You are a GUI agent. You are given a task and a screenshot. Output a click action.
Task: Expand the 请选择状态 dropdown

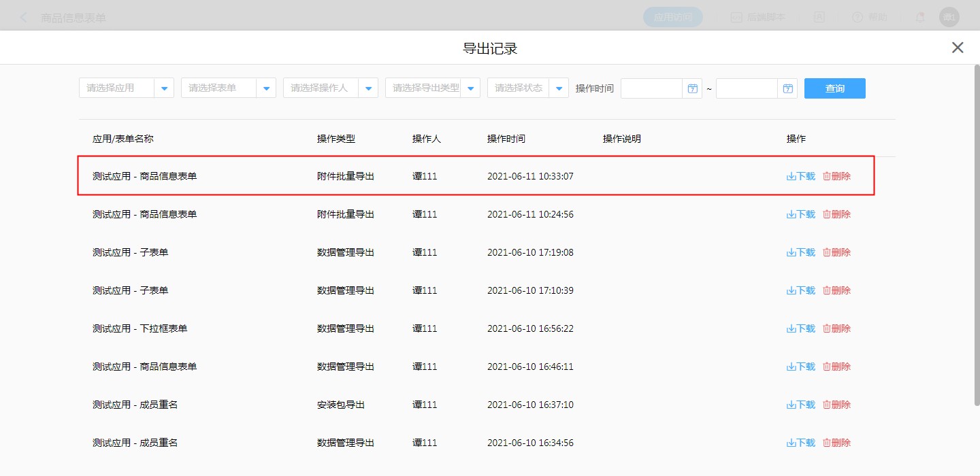(559, 88)
